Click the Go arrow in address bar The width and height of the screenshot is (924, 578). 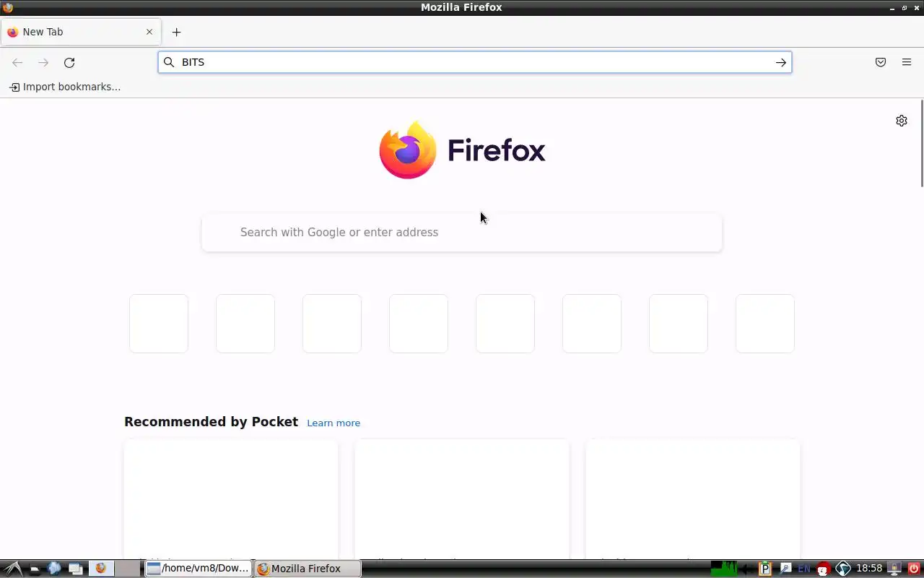pyautogui.click(x=780, y=63)
